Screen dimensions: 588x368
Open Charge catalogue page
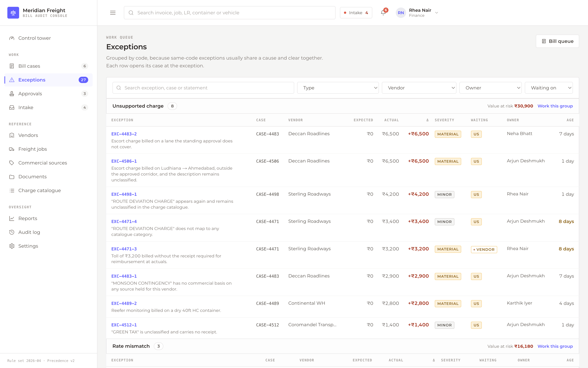[48, 191]
